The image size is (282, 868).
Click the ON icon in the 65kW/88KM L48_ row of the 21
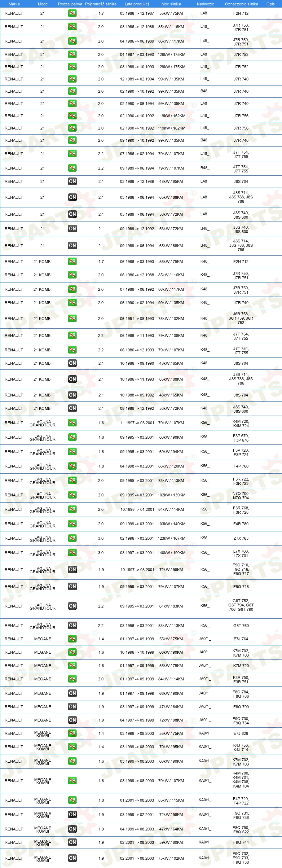[72, 197]
